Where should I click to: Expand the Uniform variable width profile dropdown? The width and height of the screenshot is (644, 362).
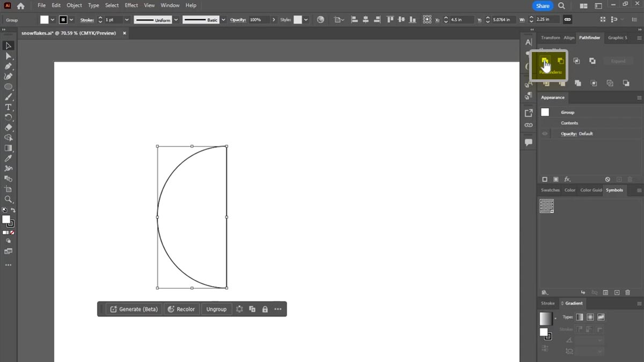[x=175, y=20]
